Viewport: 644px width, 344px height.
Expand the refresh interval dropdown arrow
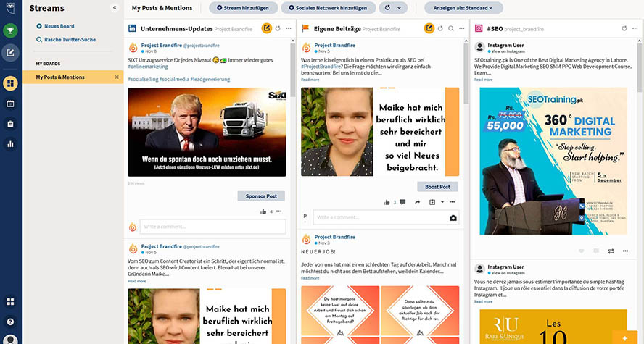[x=399, y=8]
